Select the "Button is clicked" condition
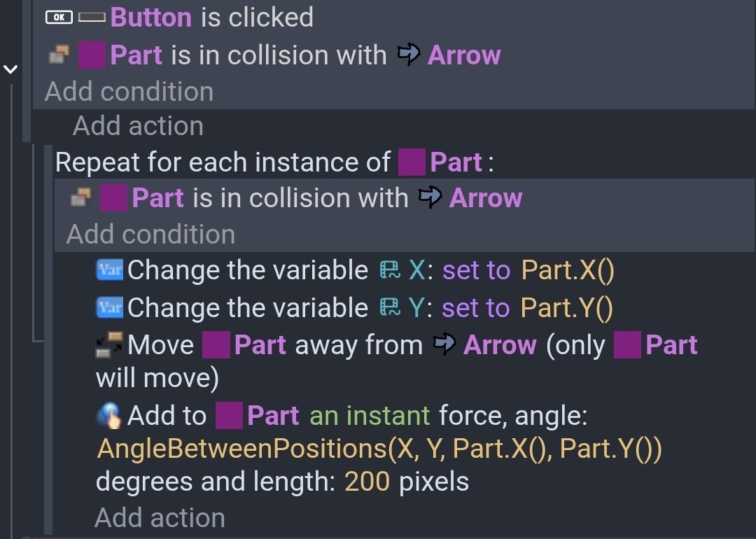Viewport: 756px width, 539px height. pos(211,17)
